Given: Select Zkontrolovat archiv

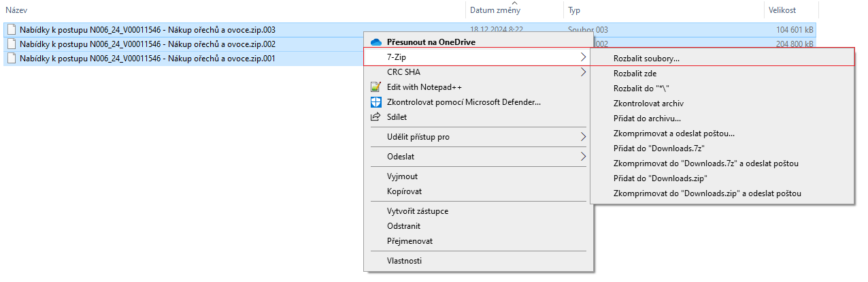Looking at the screenshot, I should [x=722, y=104].
